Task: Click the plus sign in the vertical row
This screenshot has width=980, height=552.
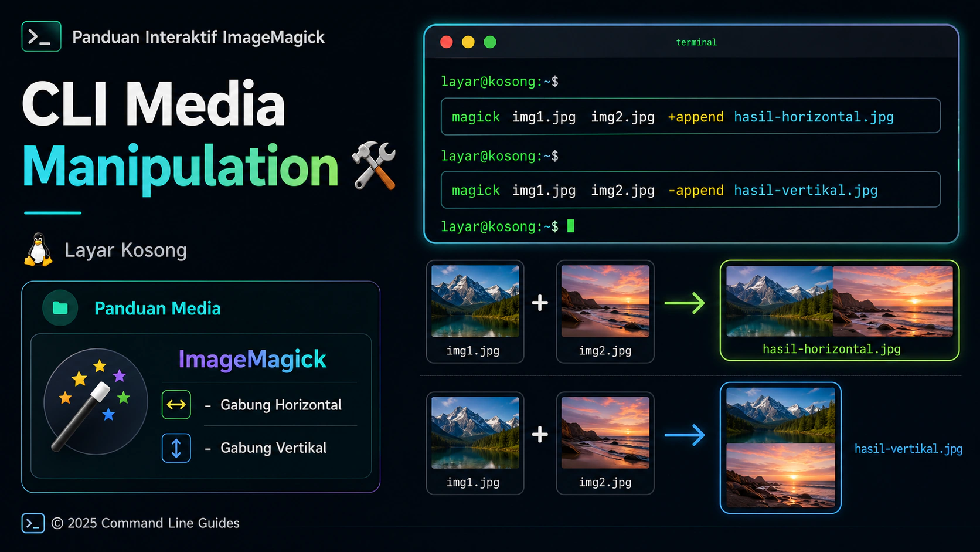Action: pos(540,435)
